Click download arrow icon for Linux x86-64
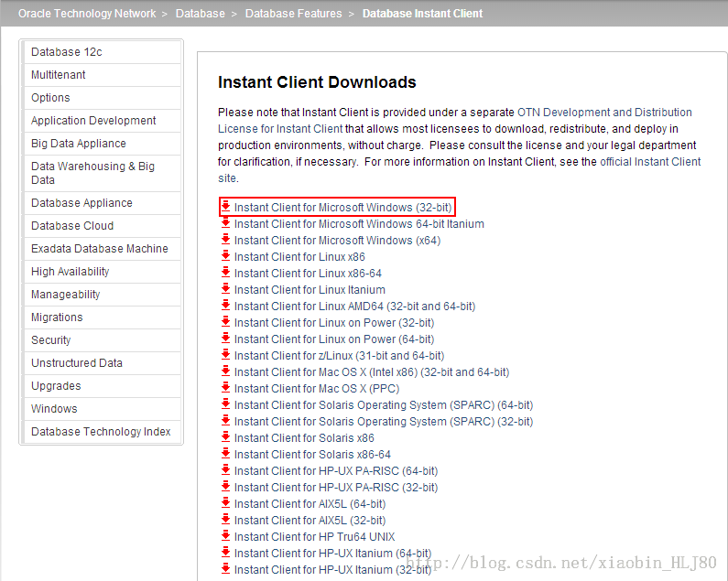The image size is (728, 581). (226, 273)
